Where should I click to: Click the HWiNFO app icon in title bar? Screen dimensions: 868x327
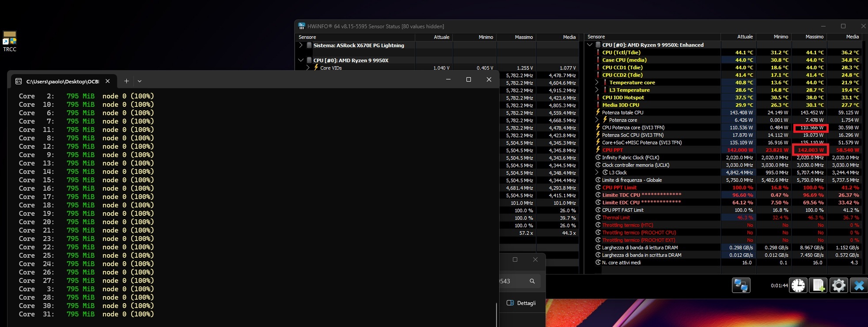pyautogui.click(x=302, y=26)
